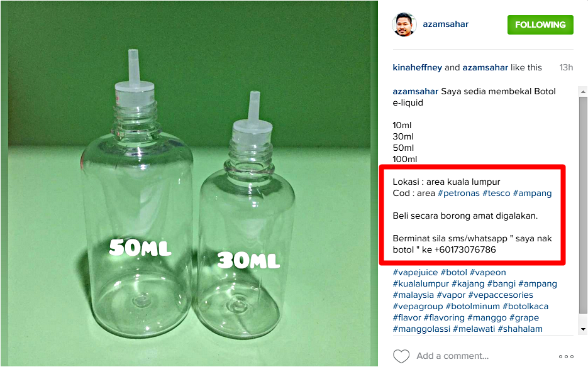Toggle the green FOLLOWING button

click(540, 25)
